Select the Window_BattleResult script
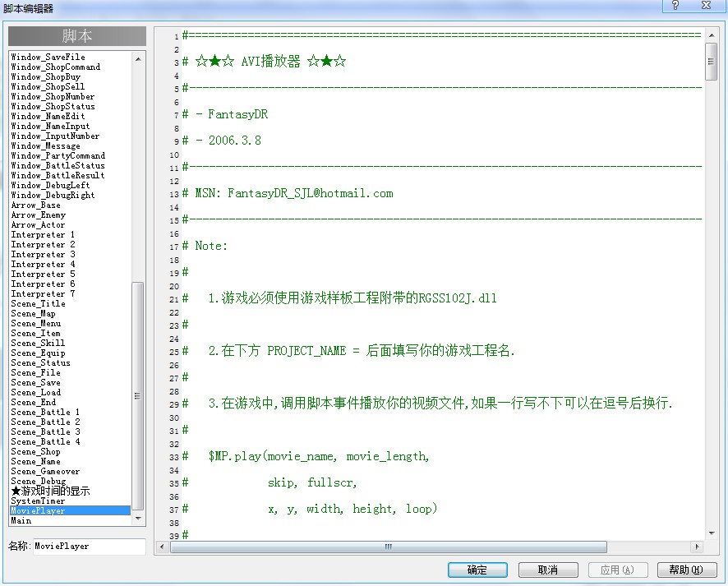728x586 pixels. point(70,176)
